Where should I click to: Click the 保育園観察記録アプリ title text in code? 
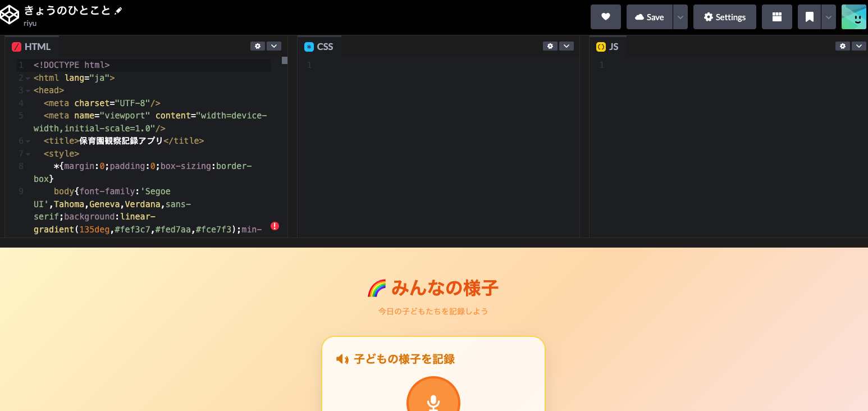pos(121,141)
